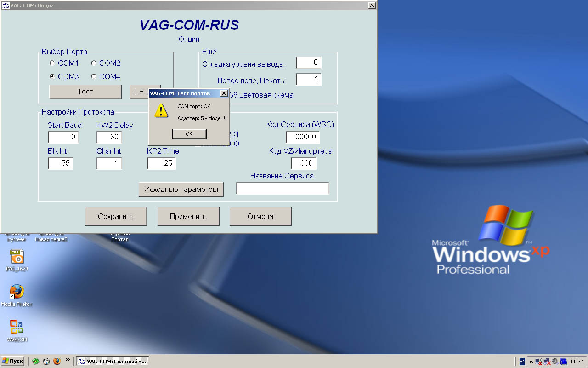
Task: Open the Пуск start menu
Action: [13, 361]
